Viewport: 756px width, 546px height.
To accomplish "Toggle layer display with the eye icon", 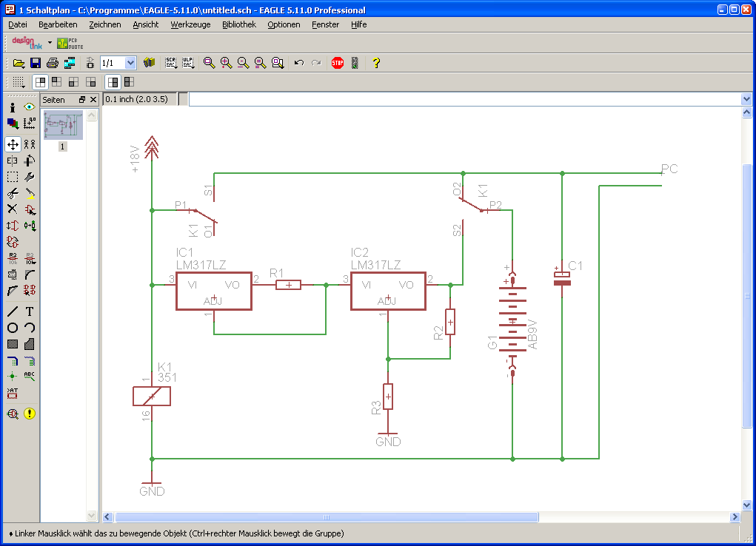I will 30,107.
